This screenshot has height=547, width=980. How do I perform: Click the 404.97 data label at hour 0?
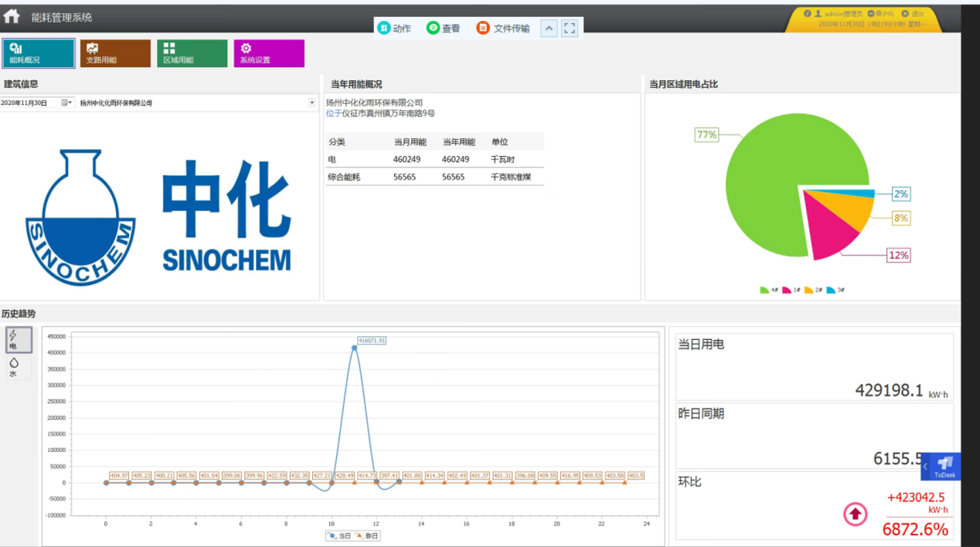pos(119,475)
